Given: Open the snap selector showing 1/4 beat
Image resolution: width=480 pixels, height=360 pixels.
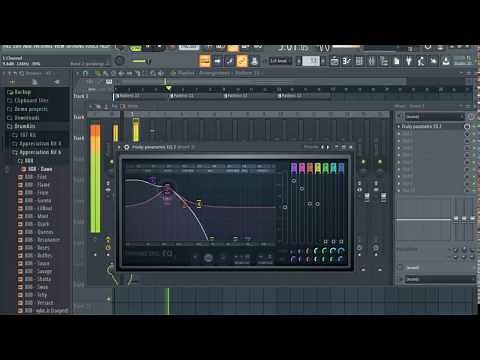Looking at the screenshot, I should (x=279, y=61).
